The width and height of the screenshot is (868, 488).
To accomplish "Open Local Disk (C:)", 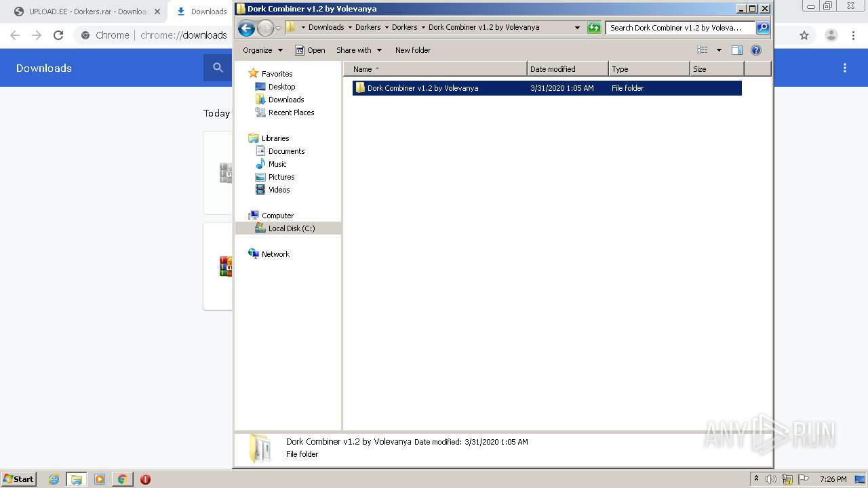I will [291, 228].
